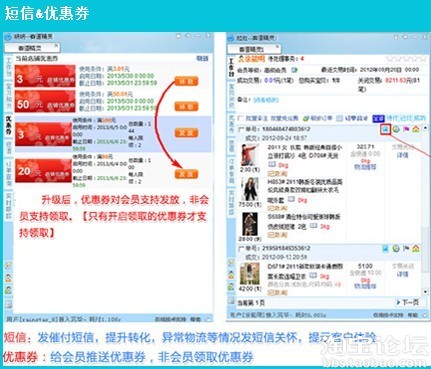Close the chat tab in right window
The width and height of the screenshot is (431, 369).
277,47
